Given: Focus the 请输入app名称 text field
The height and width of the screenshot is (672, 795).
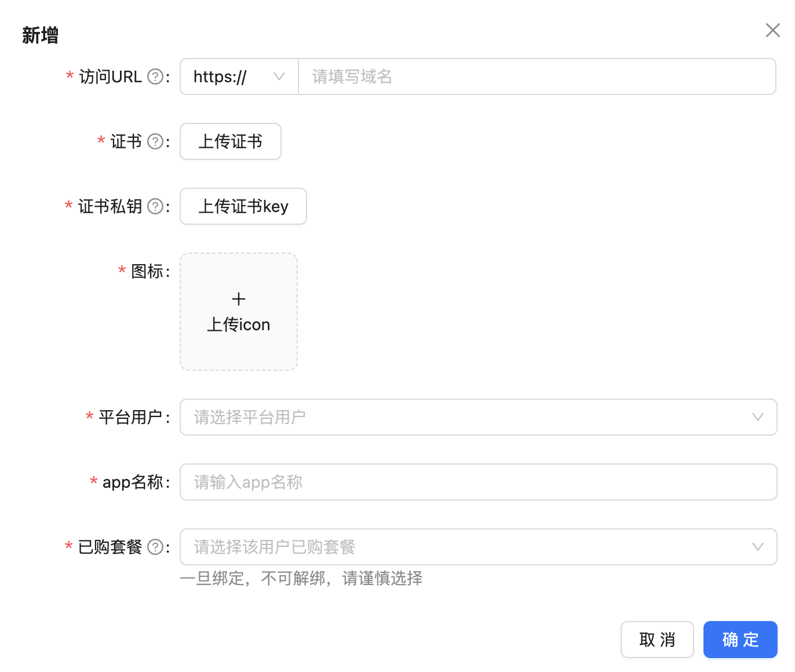Looking at the screenshot, I should coord(478,482).
